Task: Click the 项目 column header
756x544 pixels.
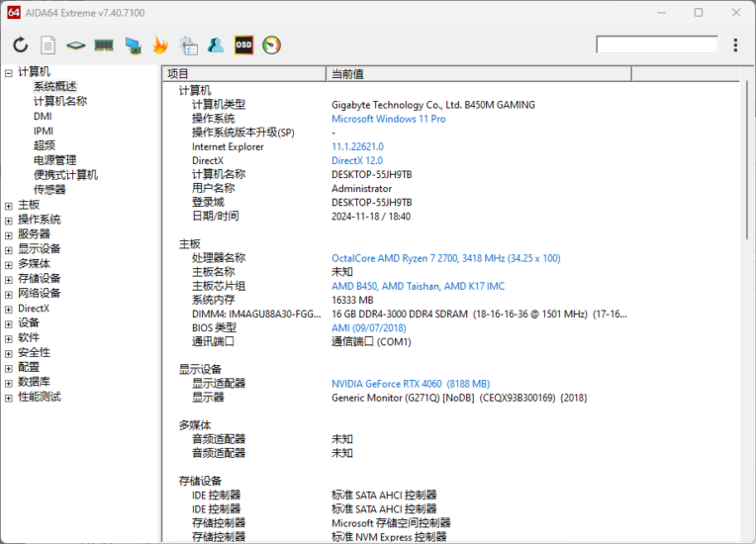Action: click(244, 74)
